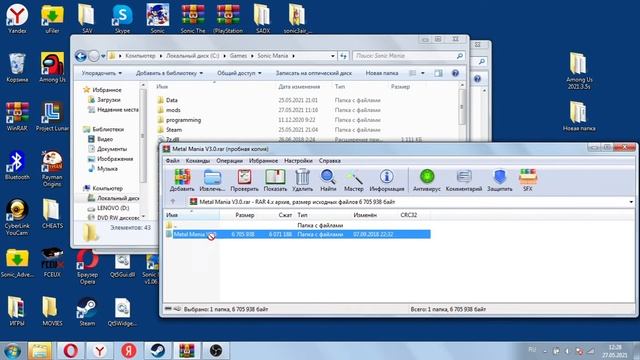Click the Защитить (Protect) shield icon
The height and width of the screenshot is (360, 640).
click(500, 180)
